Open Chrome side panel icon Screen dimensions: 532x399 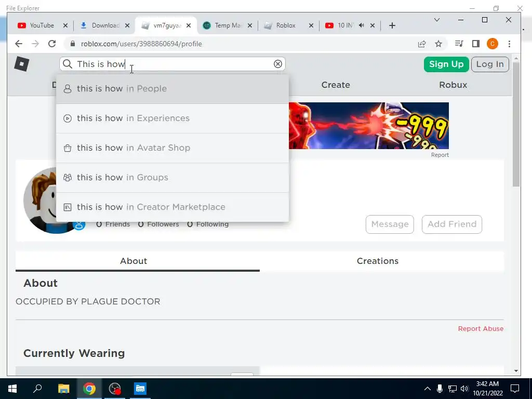tap(476, 44)
